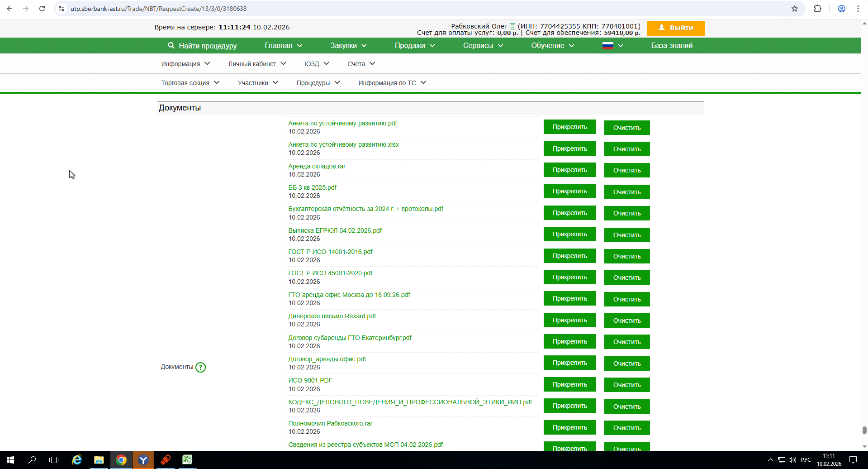The width and height of the screenshot is (868, 469).
Task: View site information icon in address bar
Action: (62, 9)
